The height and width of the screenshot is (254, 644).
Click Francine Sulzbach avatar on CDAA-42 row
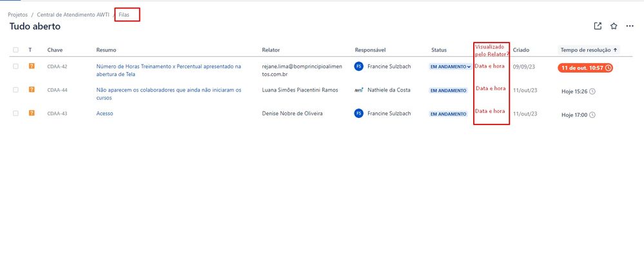(x=358, y=66)
